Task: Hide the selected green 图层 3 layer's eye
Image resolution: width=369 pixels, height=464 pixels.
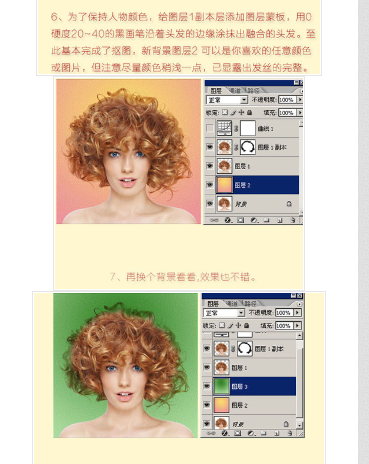Action: 207,386
